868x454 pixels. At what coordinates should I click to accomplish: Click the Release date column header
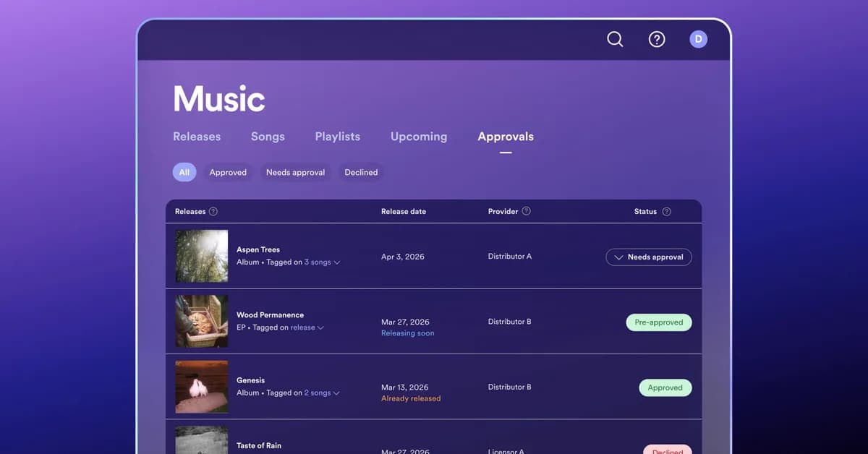click(404, 212)
